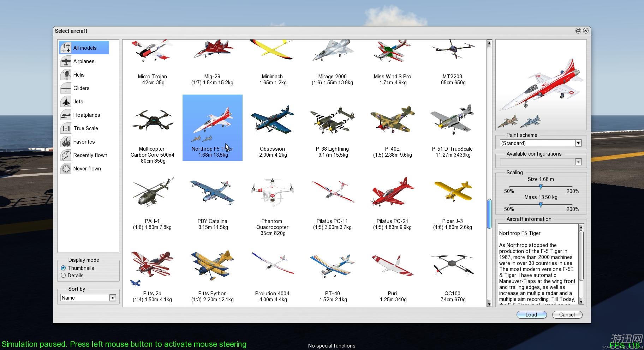Click the aircraft list scrollbar thumb
644x350 pixels.
(x=489, y=214)
